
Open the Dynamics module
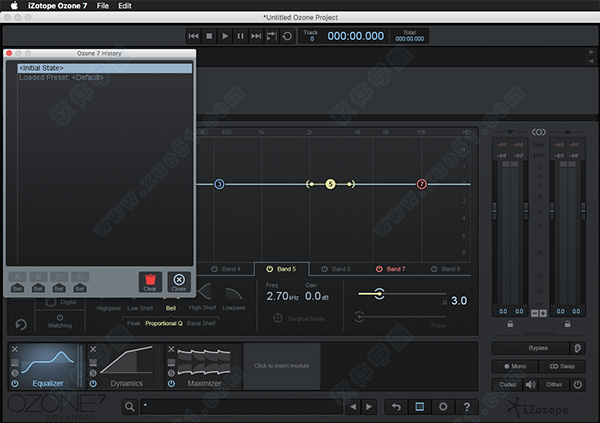[127, 366]
